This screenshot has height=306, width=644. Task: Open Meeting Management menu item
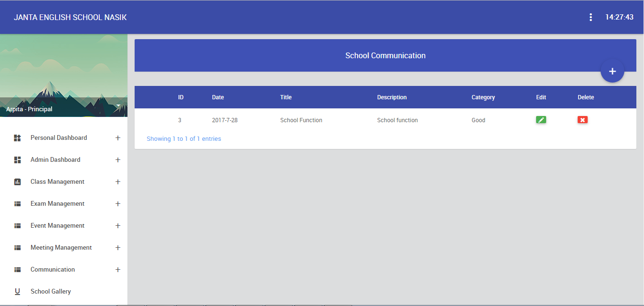(61, 248)
